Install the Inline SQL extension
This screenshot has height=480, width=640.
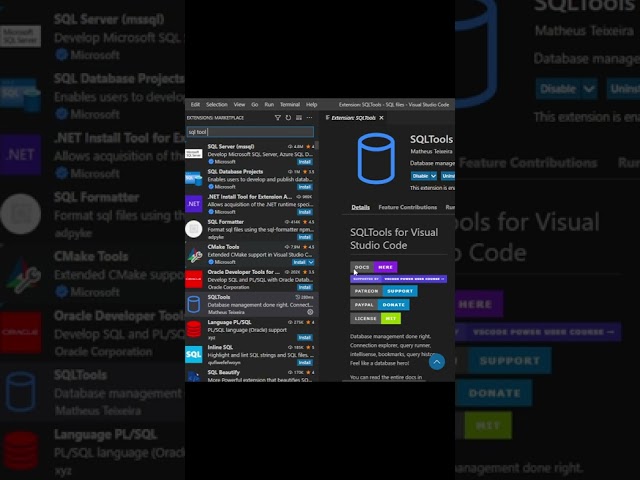click(305, 362)
